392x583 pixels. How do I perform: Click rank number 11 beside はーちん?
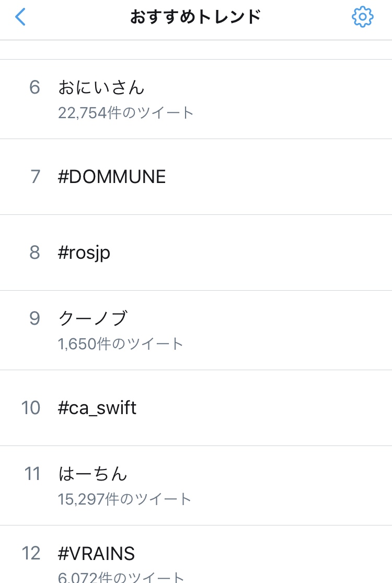(32, 474)
